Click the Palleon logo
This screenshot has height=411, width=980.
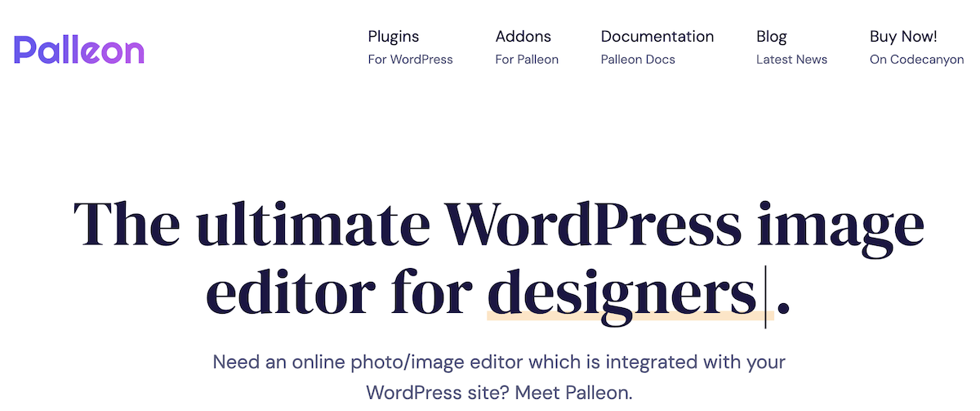79,50
